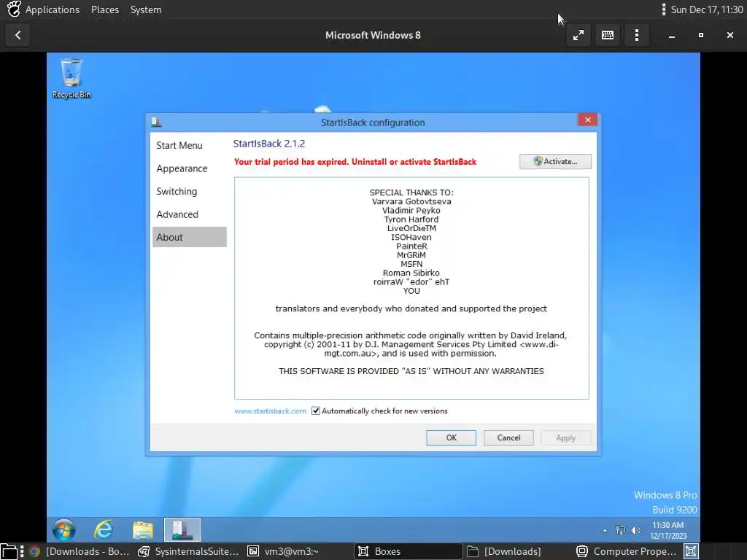
Task: Click the Windows Start orb in taskbar
Action: coord(64,529)
